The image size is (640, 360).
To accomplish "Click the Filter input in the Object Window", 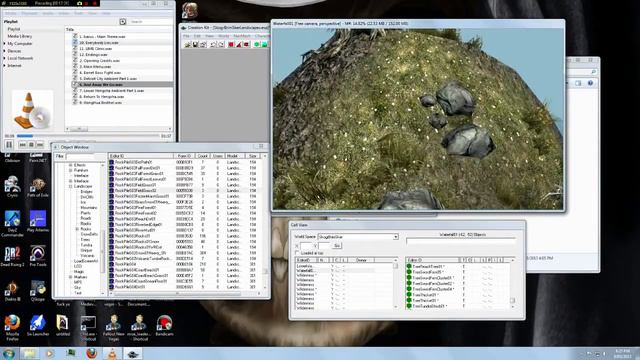I will pyautogui.click(x=80, y=156).
